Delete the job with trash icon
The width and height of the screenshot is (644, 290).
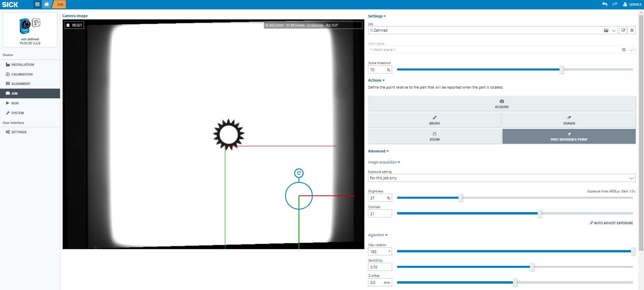(x=632, y=30)
